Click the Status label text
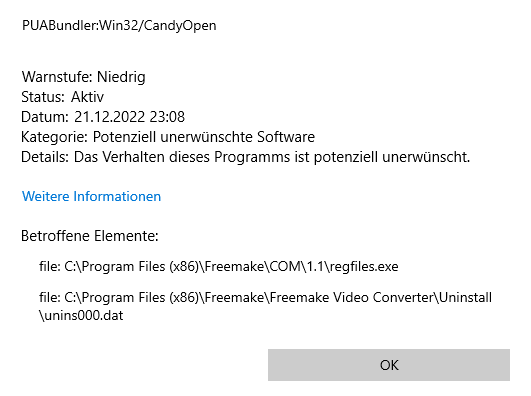The height and width of the screenshot is (396, 531). pyautogui.click(x=43, y=97)
